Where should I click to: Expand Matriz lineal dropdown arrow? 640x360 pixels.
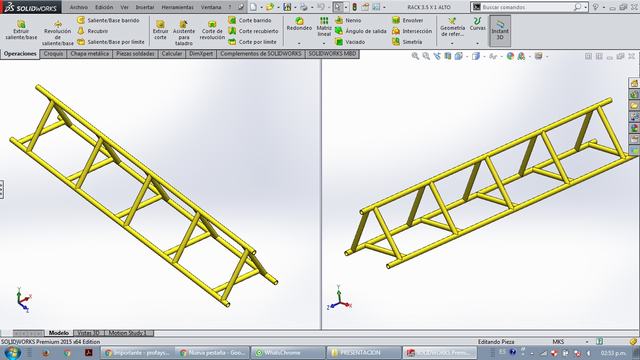[x=324, y=43]
